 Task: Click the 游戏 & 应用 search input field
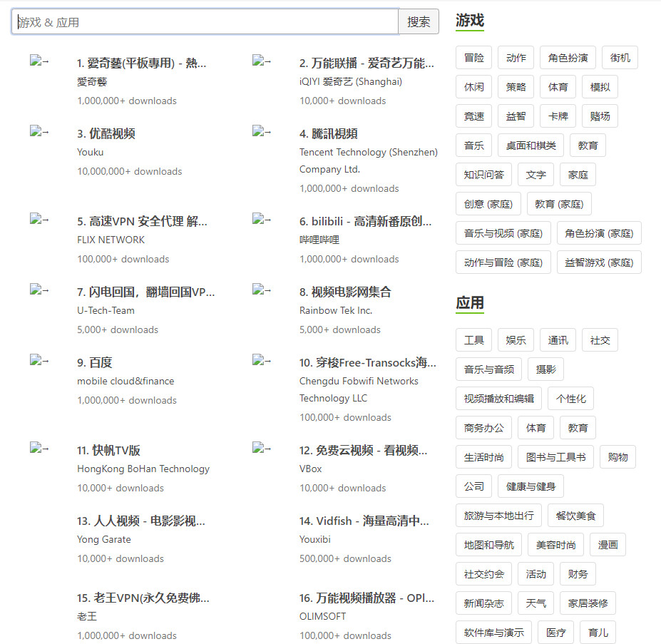(x=205, y=21)
